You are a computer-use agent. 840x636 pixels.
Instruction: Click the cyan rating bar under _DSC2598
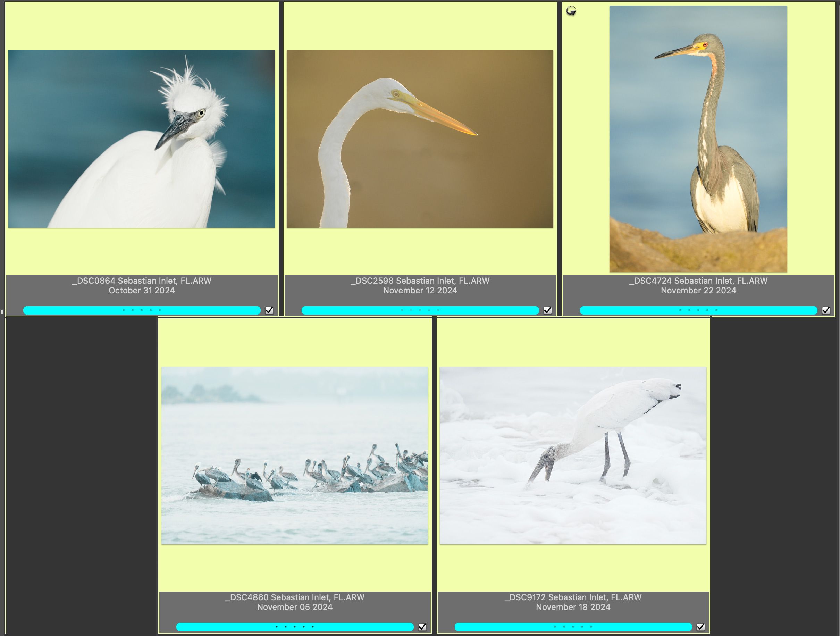[420, 310]
